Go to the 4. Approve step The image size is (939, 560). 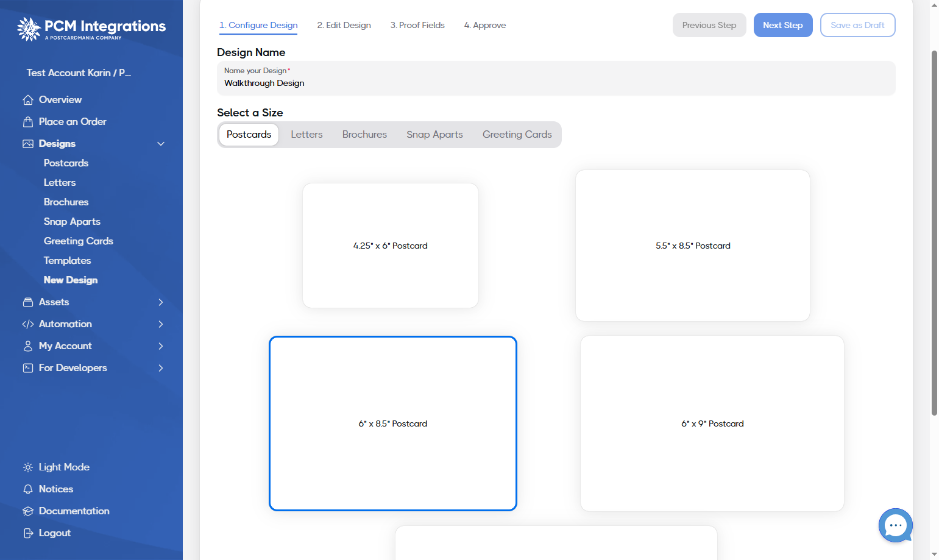pos(485,26)
